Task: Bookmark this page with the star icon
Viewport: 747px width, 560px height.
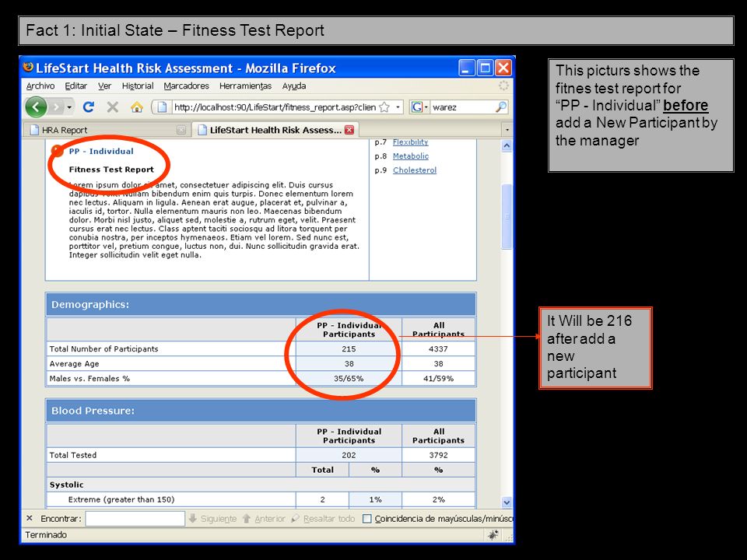Action: click(384, 107)
